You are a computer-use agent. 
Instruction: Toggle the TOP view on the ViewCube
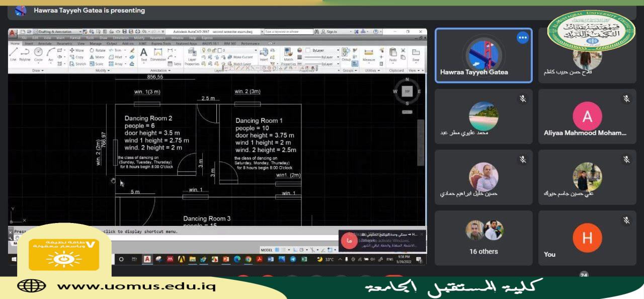coord(407,91)
